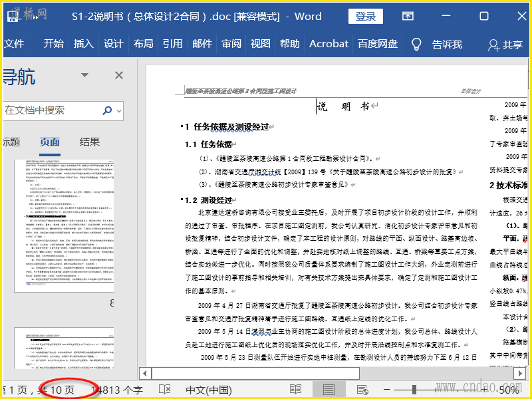This screenshot has height=399, width=532.
Task: Click the 50% zoom level
Action: click(x=509, y=390)
